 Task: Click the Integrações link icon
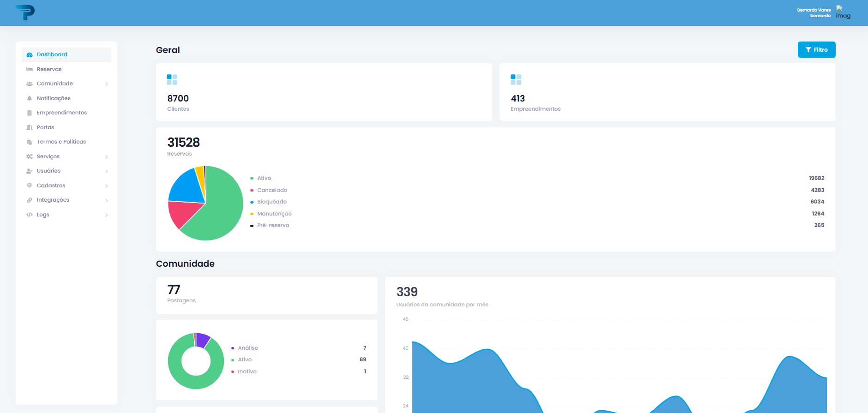pyautogui.click(x=30, y=200)
